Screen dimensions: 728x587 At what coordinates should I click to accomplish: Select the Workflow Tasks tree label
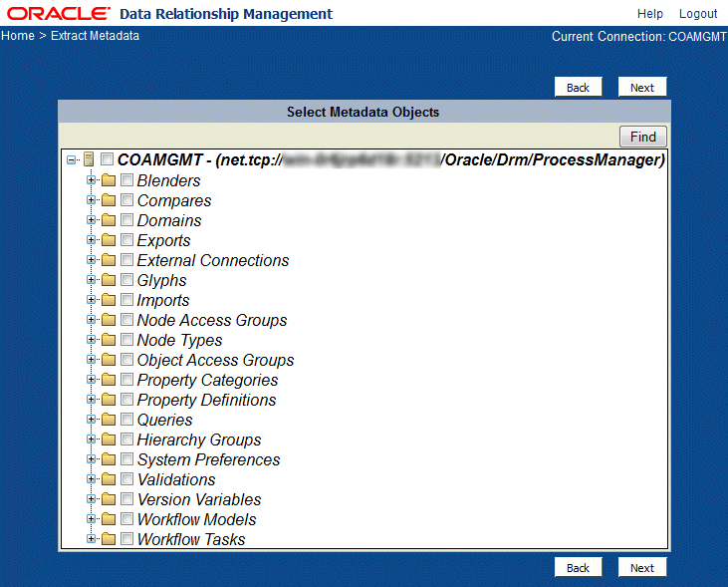coord(191,539)
